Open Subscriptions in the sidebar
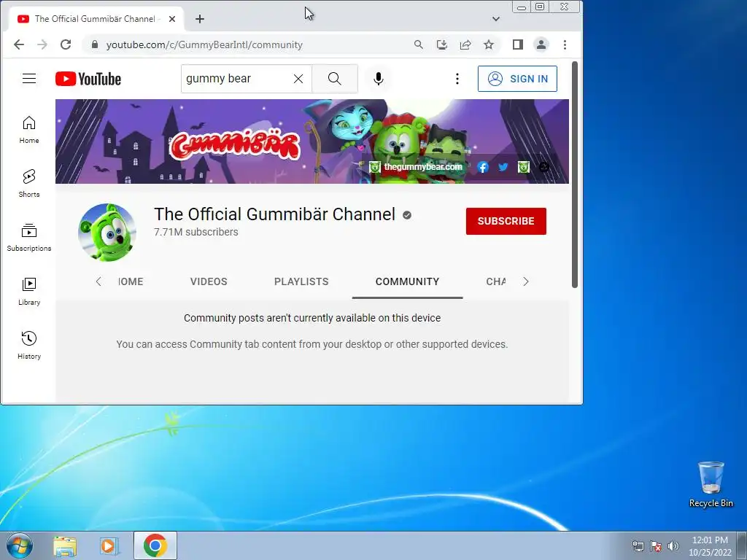The width and height of the screenshot is (747, 560). [29, 238]
